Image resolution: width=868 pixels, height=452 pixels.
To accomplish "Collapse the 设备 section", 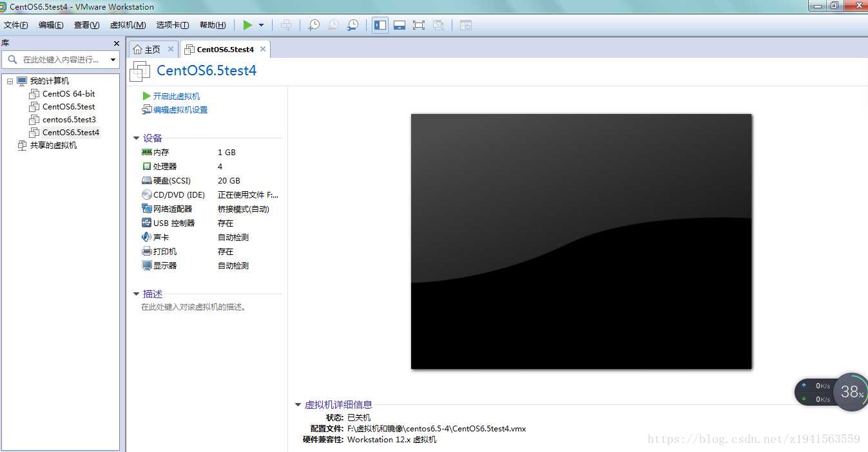I will 136,138.
